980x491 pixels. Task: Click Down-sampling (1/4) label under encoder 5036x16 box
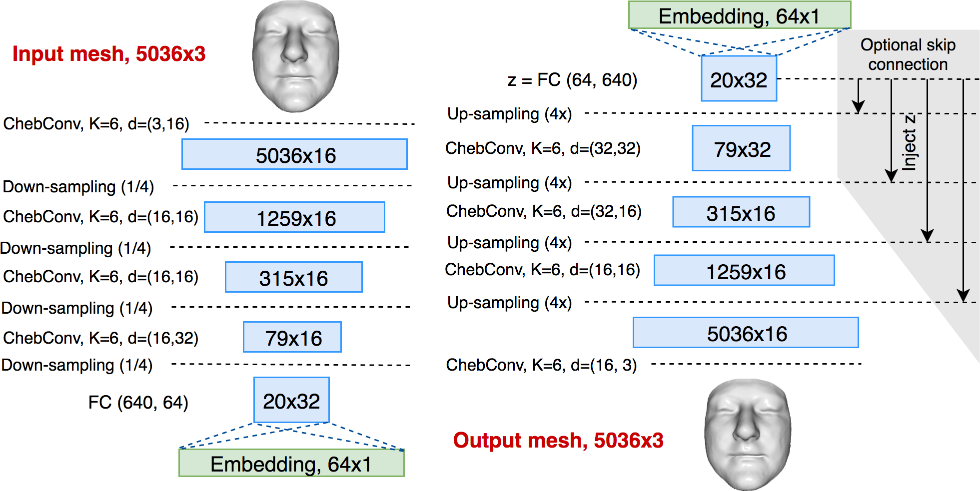[78, 187]
